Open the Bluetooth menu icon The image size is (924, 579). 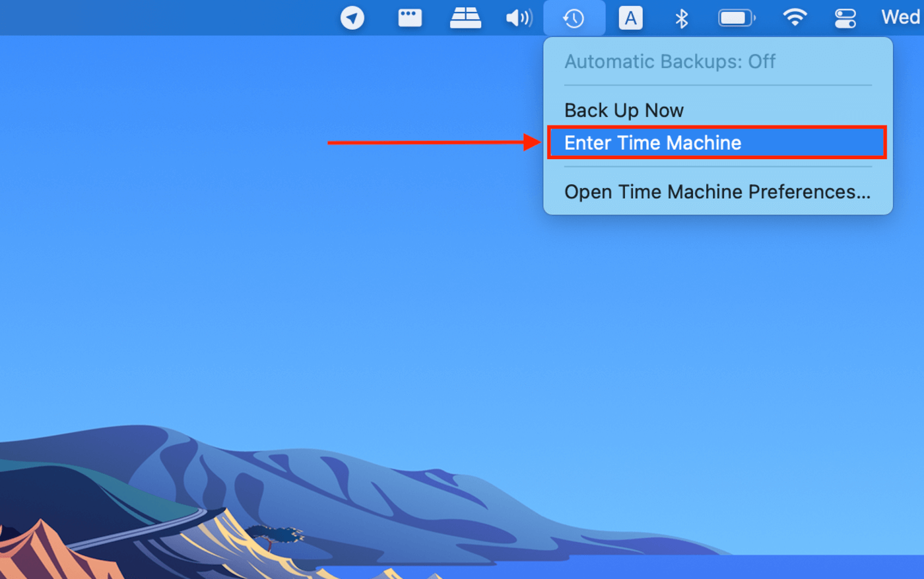(x=682, y=18)
